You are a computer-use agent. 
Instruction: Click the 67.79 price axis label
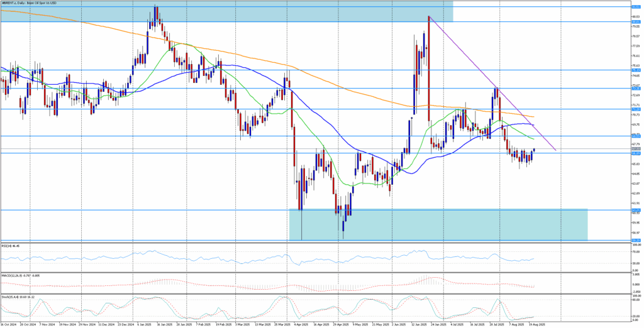636,144
